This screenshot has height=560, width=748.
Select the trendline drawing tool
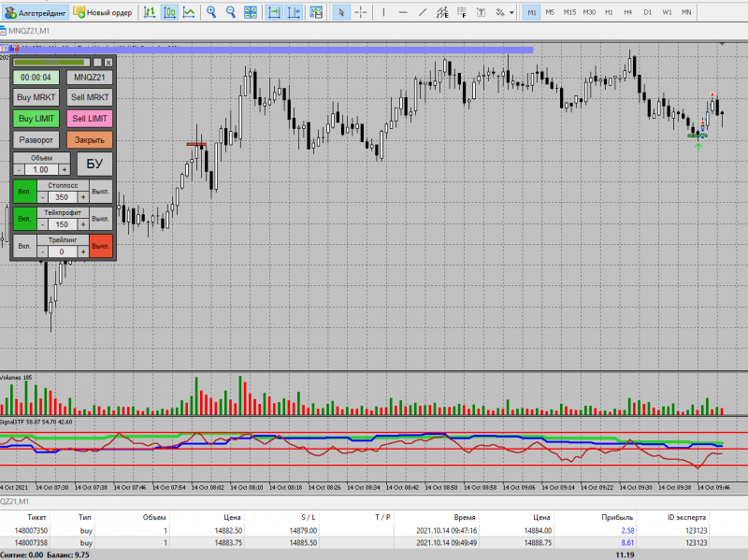tap(423, 12)
